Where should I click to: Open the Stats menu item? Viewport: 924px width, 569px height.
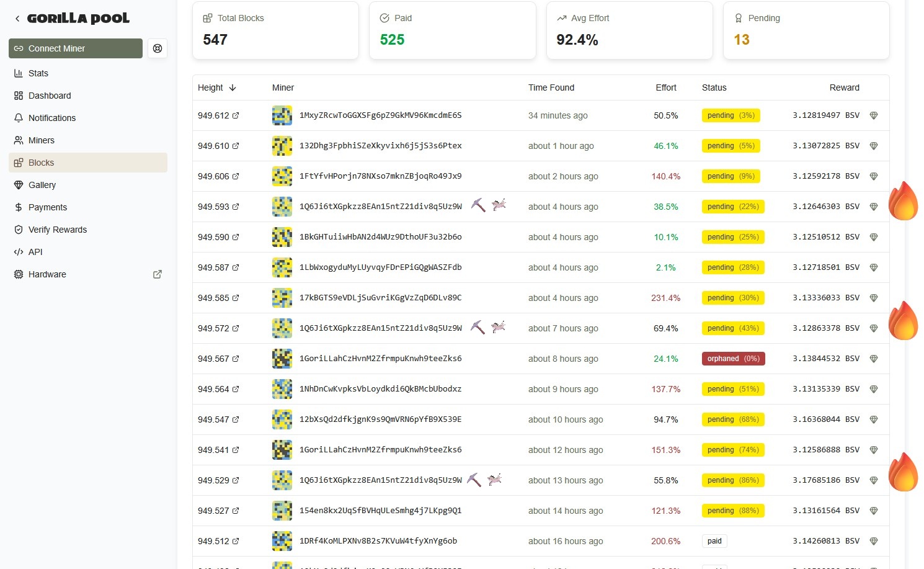pos(88,73)
